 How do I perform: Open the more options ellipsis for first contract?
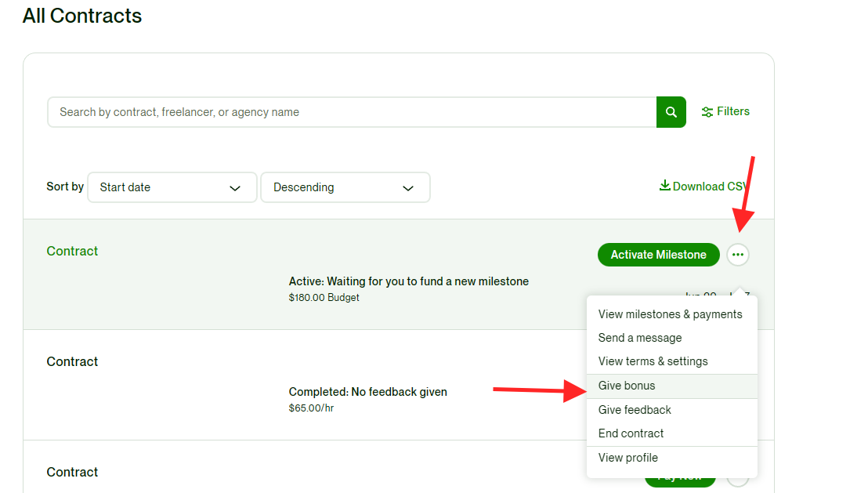737,255
